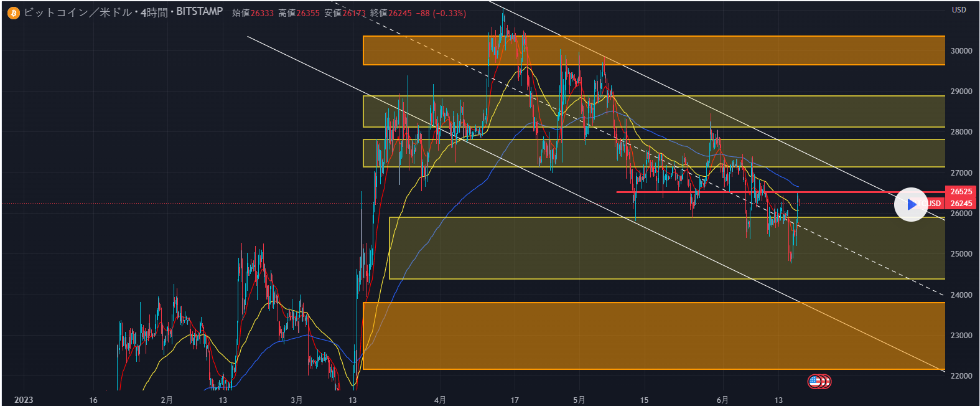Open the USD currency selector
The height and width of the screenshot is (406, 980).
959,10
